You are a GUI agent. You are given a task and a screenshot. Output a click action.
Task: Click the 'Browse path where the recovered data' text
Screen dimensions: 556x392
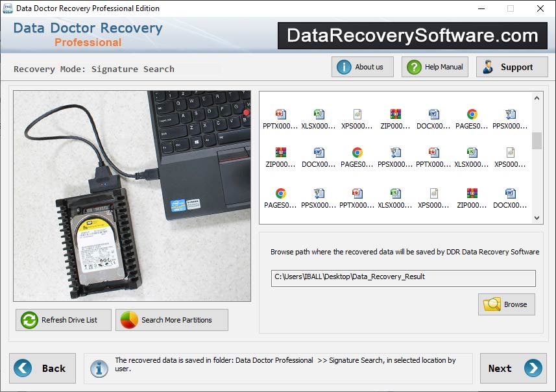[x=405, y=252]
